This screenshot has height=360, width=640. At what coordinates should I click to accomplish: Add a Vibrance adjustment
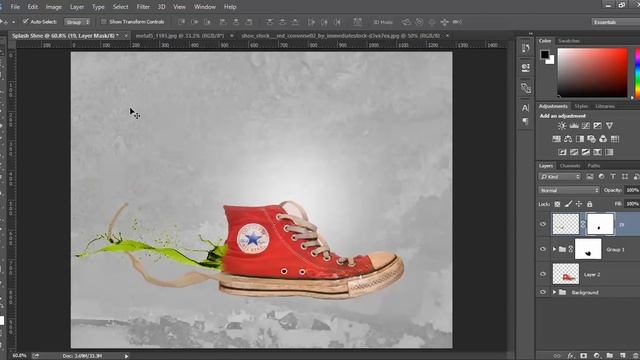click(x=609, y=126)
